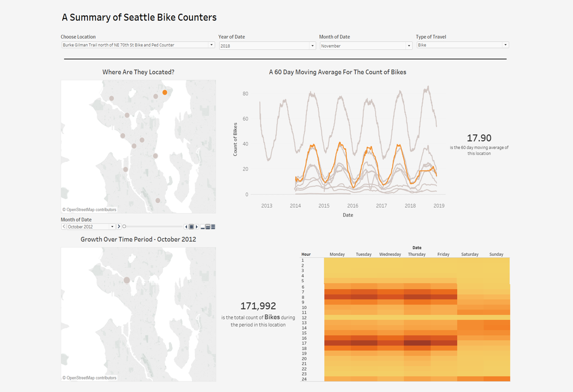
Task: Select the darkest cell at hour 17 under Monday
Action: [337, 343]
